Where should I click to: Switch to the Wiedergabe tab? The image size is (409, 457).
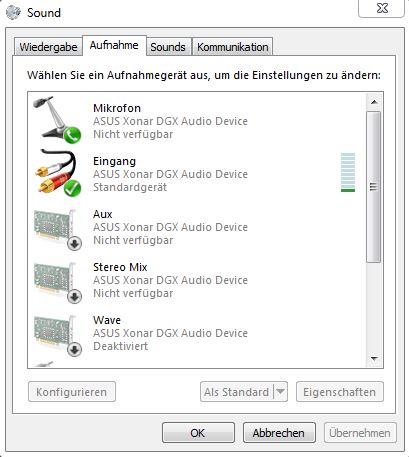[x=48, y=47]
